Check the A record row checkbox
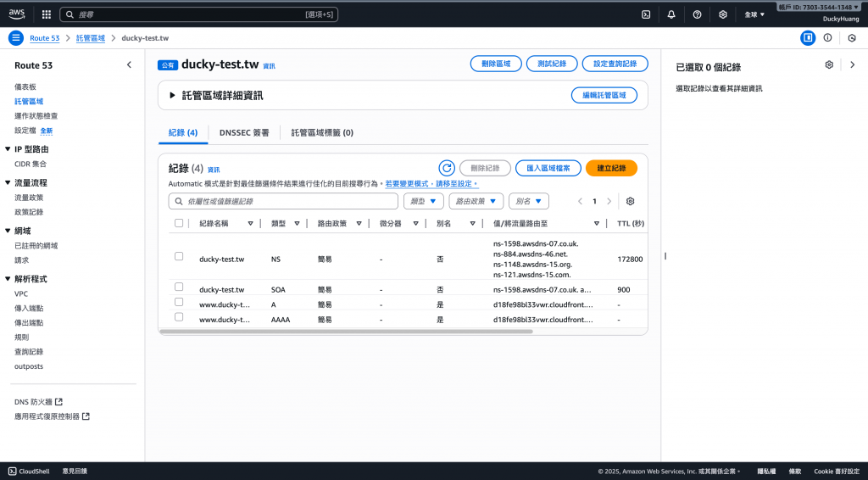This screenshot has height=480, width=868. [x=179, y=302]
